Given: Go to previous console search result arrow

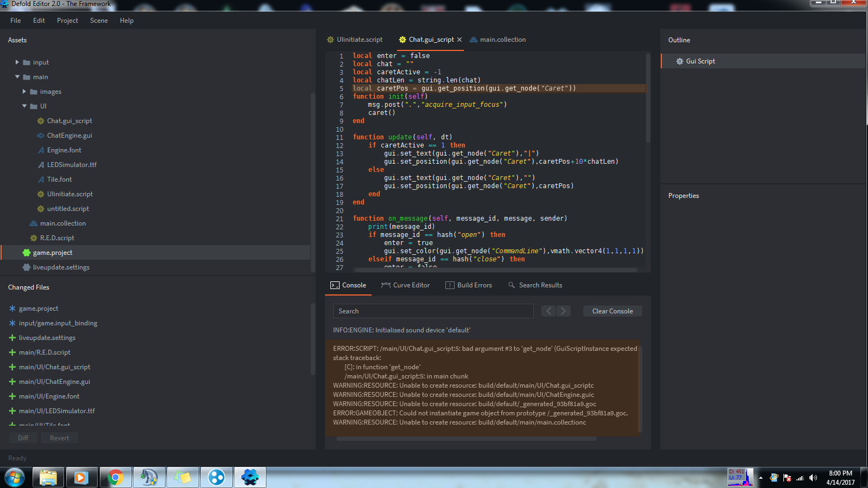Looking at the screenshot, I should [548, 311].
